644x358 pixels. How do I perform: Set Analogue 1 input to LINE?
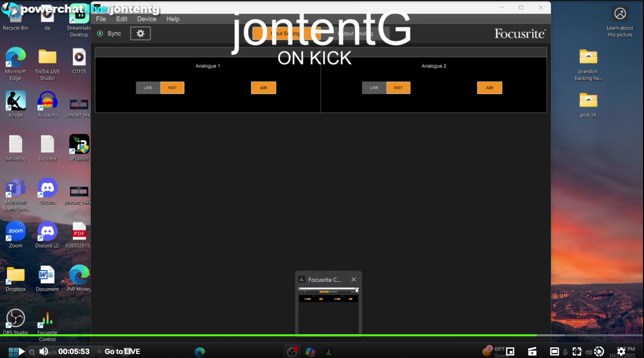148,88
